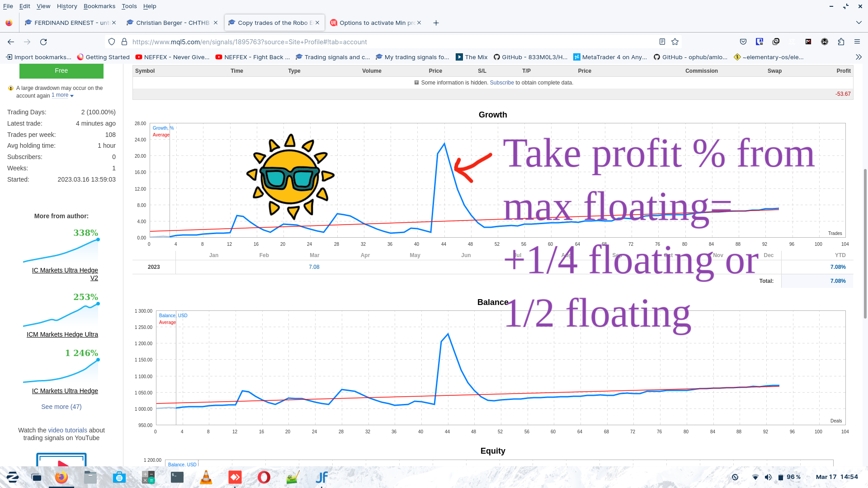The height and width of the screenshot is (488, 868).
Task: Open the IC Markets Ultra Hedge link
Action: tap(65, 391)
